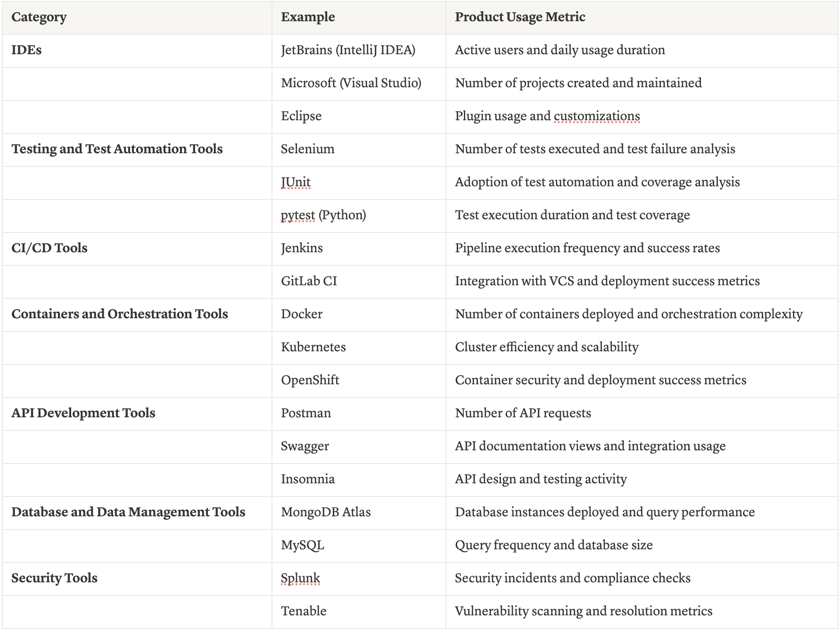Viewport: 840px width, 629px height.
Task: Click the Kubernetes example cell
Action: [x=313, y=348]
